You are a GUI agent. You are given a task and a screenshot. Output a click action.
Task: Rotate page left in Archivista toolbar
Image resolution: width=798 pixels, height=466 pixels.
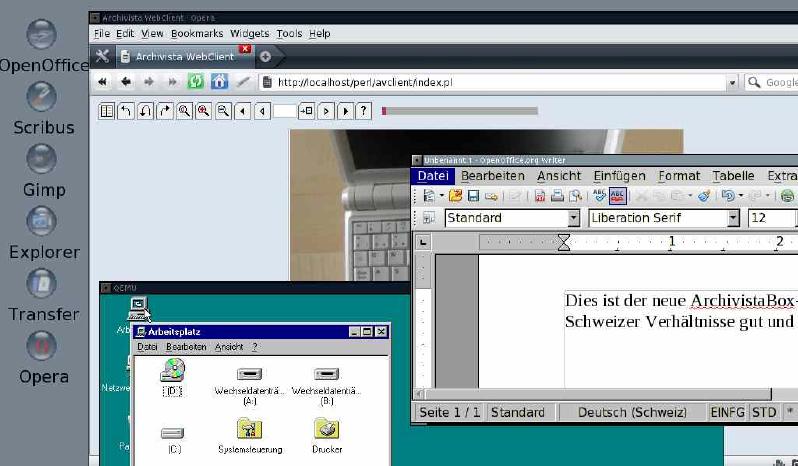pyautogui.click(x=126, y=111)
